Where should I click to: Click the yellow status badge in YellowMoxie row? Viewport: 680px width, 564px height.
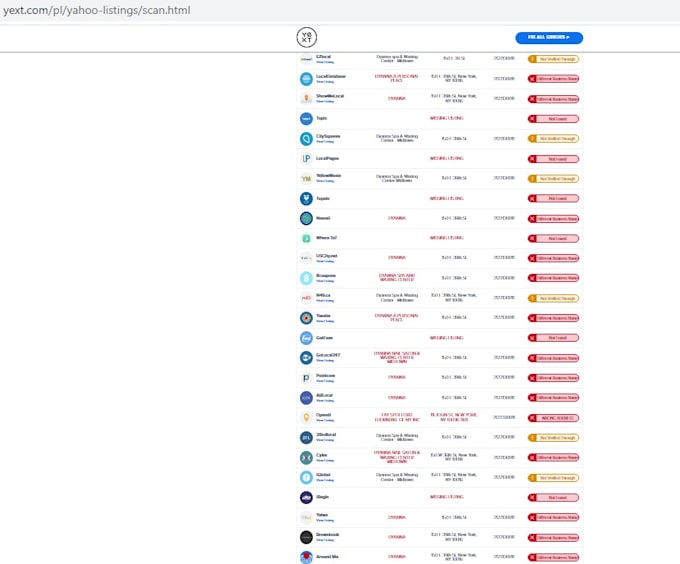553,179
